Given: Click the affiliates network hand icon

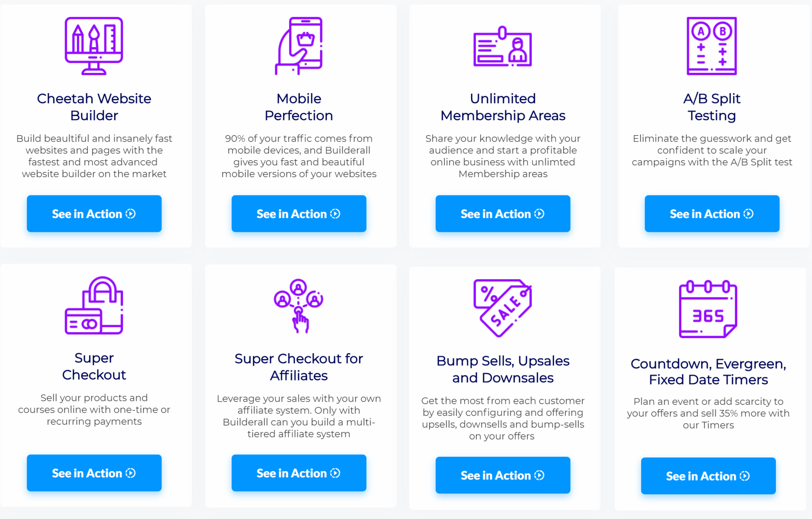Looking at the screenshot, I should [299, 306].
